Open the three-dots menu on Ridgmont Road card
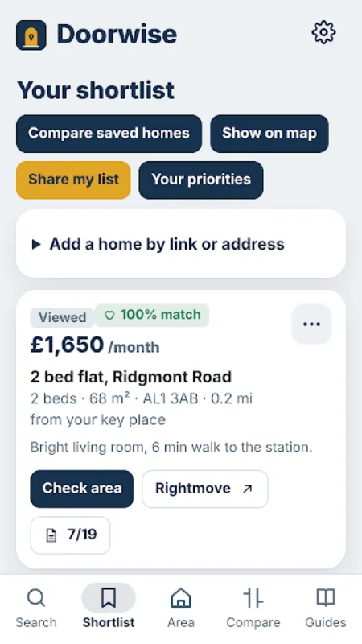Viewport: 362px width, 644px height. [x=311, y=324]
